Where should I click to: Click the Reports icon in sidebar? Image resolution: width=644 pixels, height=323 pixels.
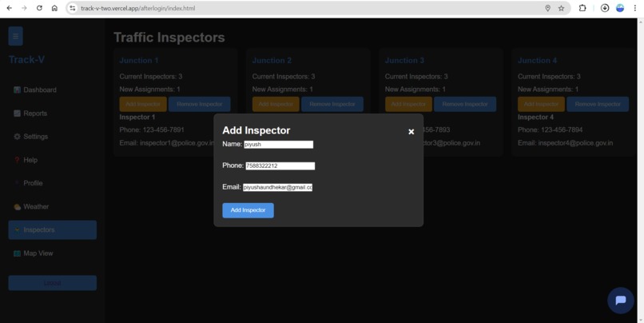point(17,114)
